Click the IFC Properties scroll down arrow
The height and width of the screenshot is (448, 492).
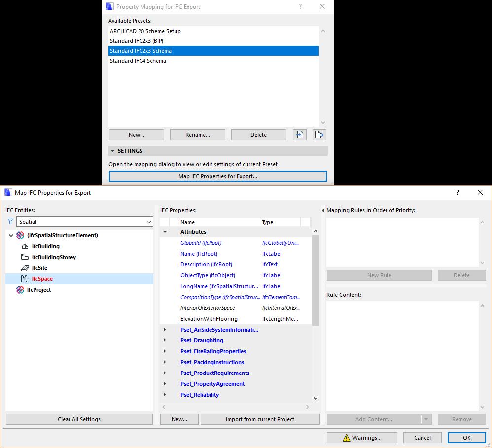[316, 398]
